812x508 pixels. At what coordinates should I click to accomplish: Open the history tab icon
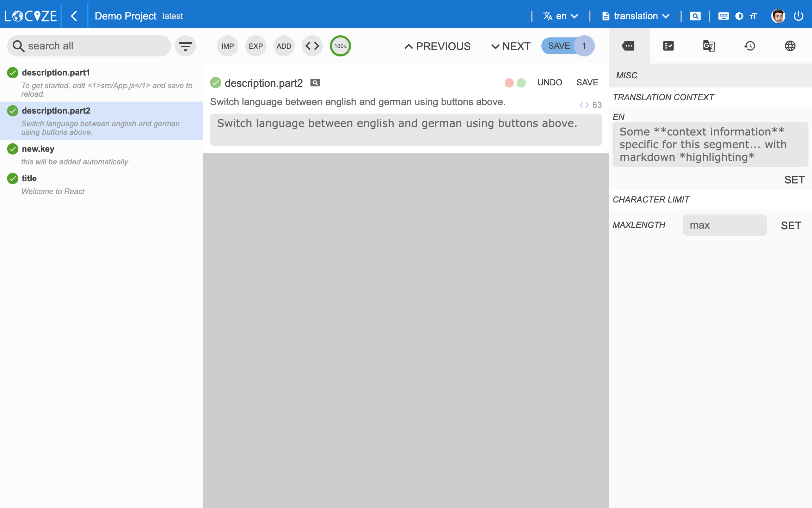point(750,46)
